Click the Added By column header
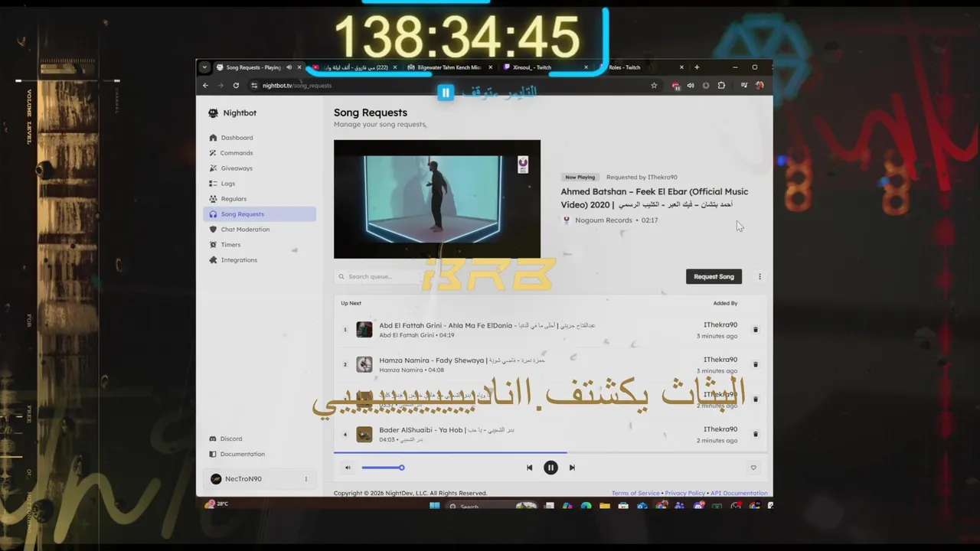Image resolution: width=980 pixels, height=551 pixels. click(725, 303)
